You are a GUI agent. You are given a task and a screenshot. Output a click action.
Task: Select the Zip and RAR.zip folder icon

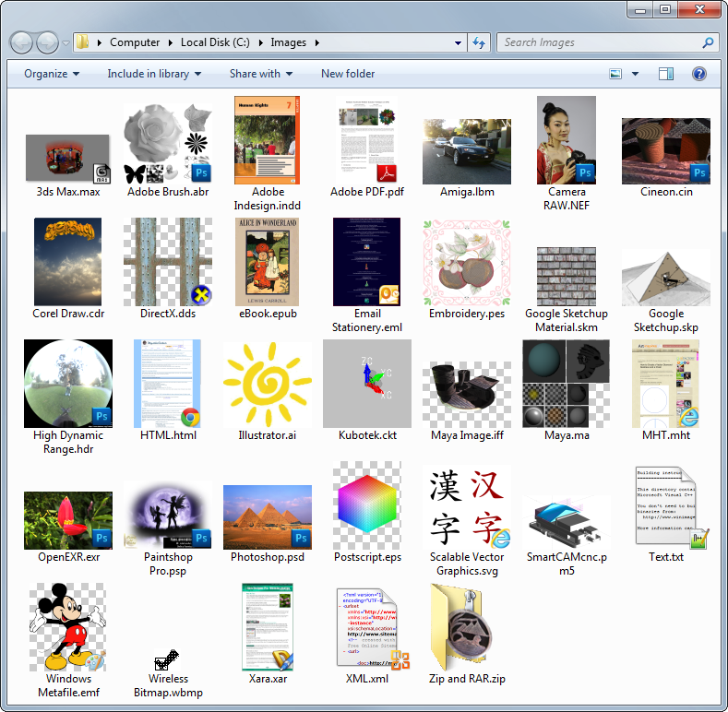point(461,627)
